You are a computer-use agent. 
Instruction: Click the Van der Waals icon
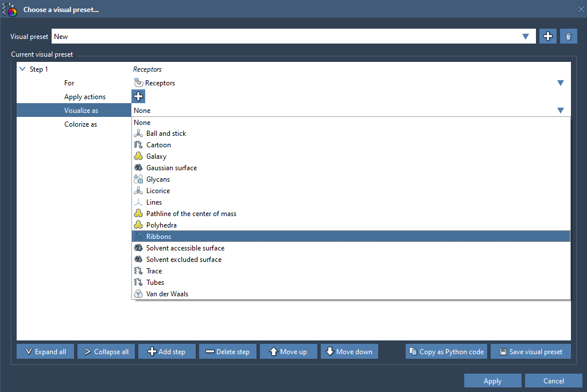[138, 294]
